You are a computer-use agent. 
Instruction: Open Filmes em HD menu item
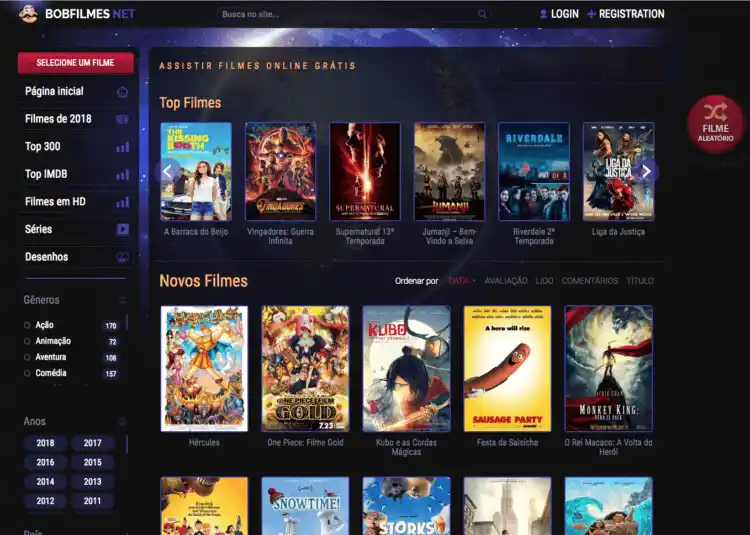pyautogui.click(x=77, y=202)
